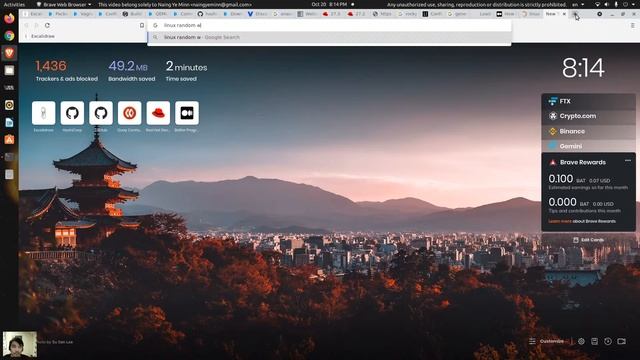Click the address bar containing 'linux random'
The image size is (640, 360).
[329, 25]
